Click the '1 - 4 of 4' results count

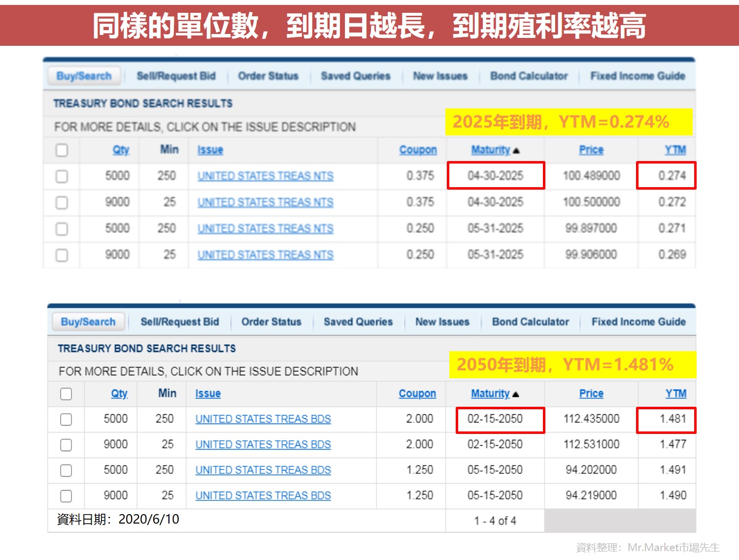[495, 521]
